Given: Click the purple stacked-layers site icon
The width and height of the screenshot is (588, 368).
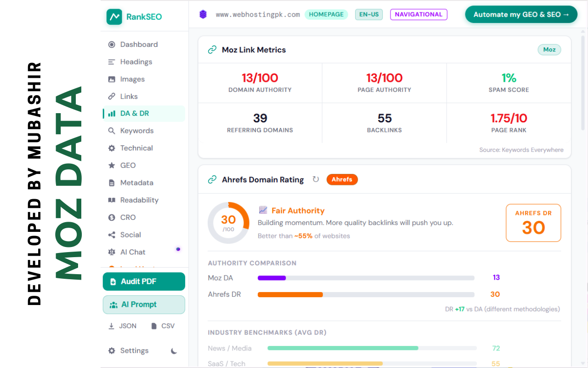Looking at the screenshot, I should point(203,14).
